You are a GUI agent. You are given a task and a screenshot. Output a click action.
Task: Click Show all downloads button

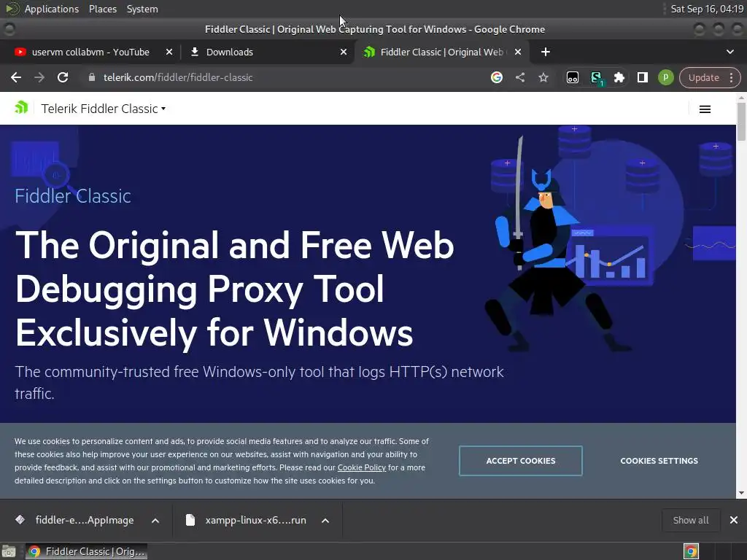click(x=690, y=520)
